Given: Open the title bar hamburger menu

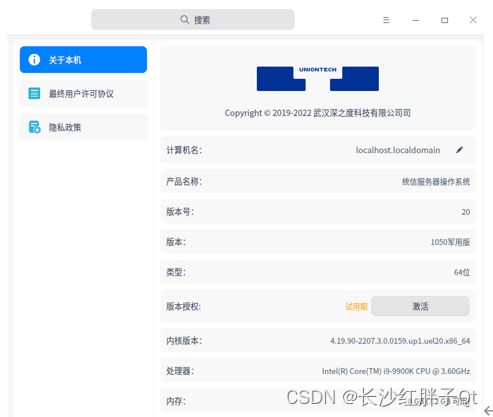Looking at the screenshot, I should coord(386,20).
